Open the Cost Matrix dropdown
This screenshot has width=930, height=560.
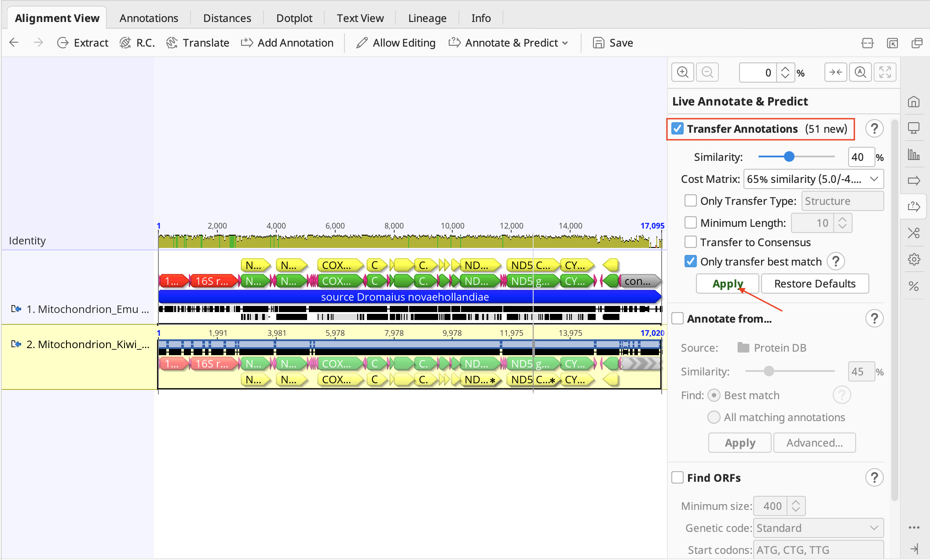pyautogui.click(x=813, y=179)
